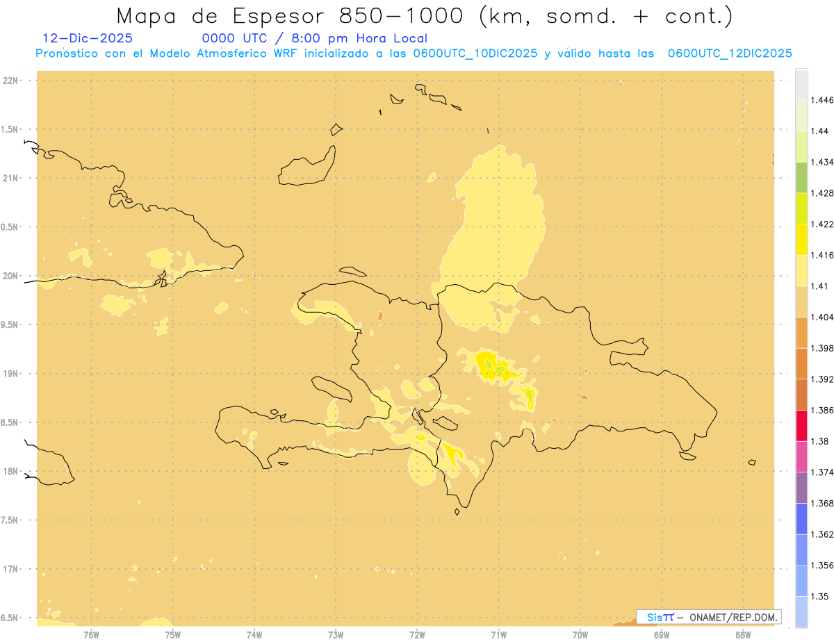Click the latitude label '18N'
The image size is (834, 644).
coord(11,471)
